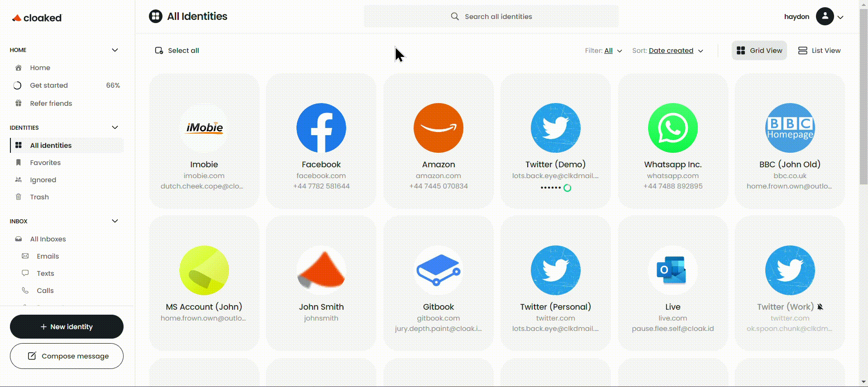Collapse the HOME section
Viewport: 868px width, 387px height.
point(115,50)
